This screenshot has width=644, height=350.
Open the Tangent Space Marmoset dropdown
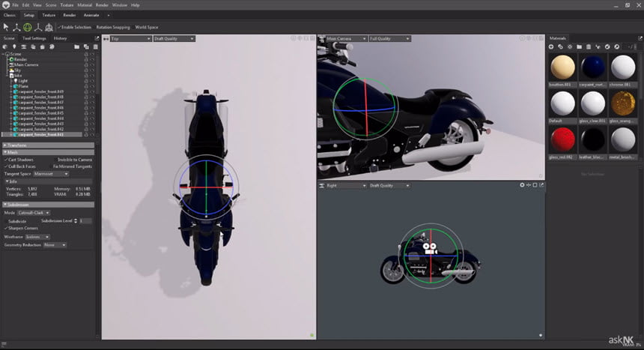point(51,174)
